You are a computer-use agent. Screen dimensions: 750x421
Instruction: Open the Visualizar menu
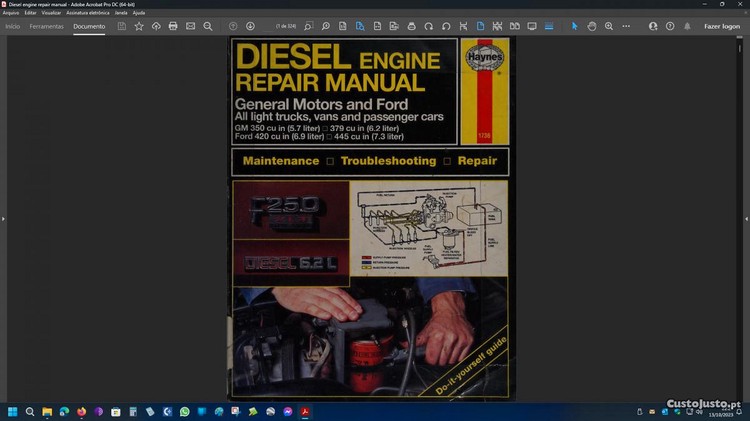(51, 12)
